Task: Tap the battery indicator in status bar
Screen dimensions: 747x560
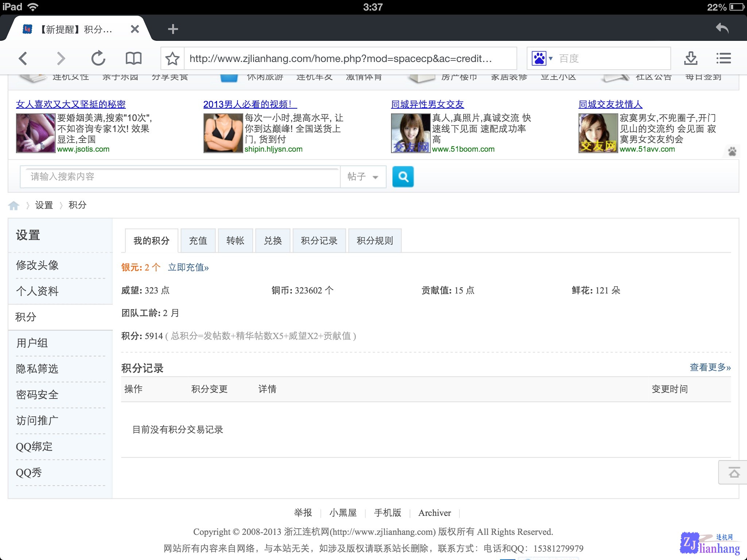Action: (736, 7)
